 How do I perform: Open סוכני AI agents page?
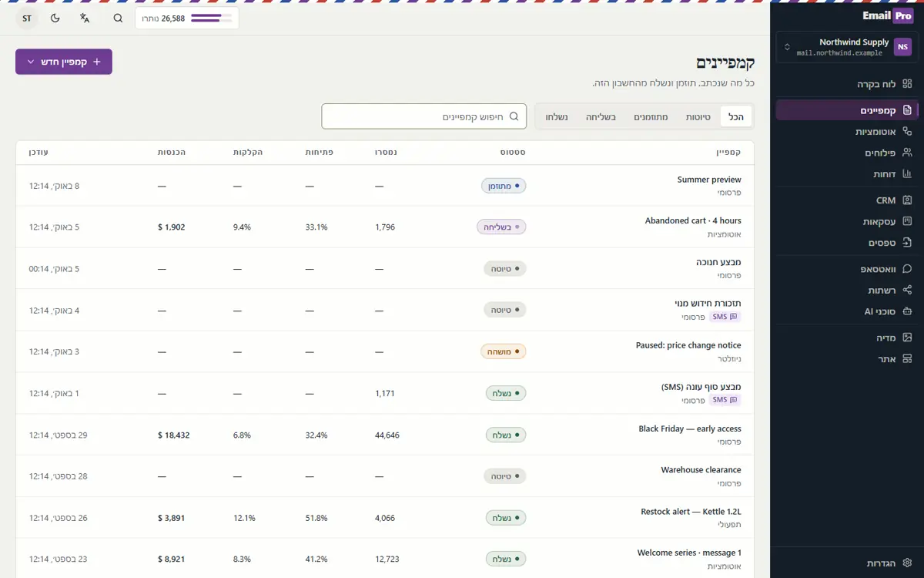pos(847,311)
